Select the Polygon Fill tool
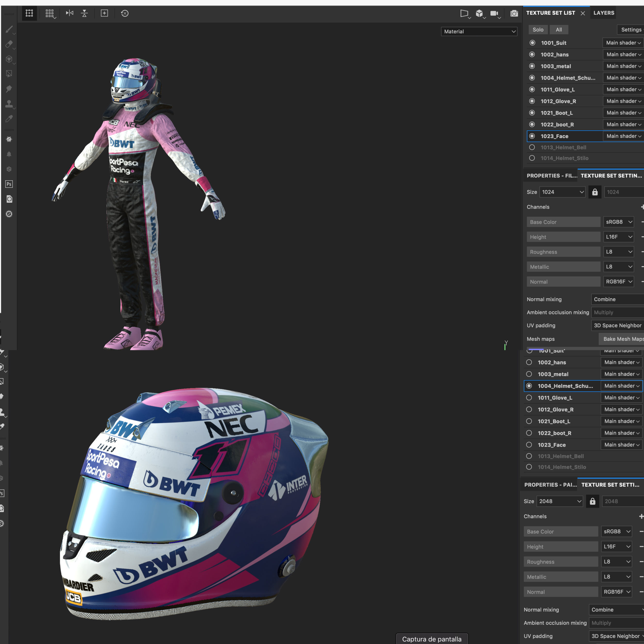644x644 pixels. click(x=9, y=74)
